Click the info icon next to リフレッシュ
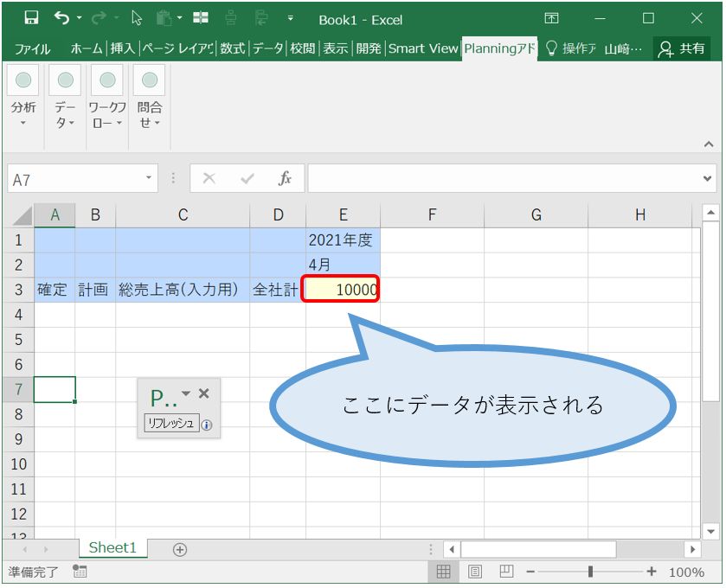 (x=207, y=425)
